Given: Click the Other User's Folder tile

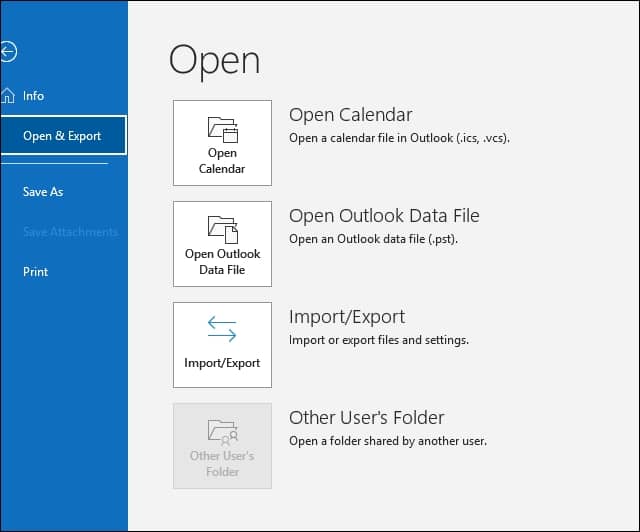Looking at the screenshot, I should point(222,446).
